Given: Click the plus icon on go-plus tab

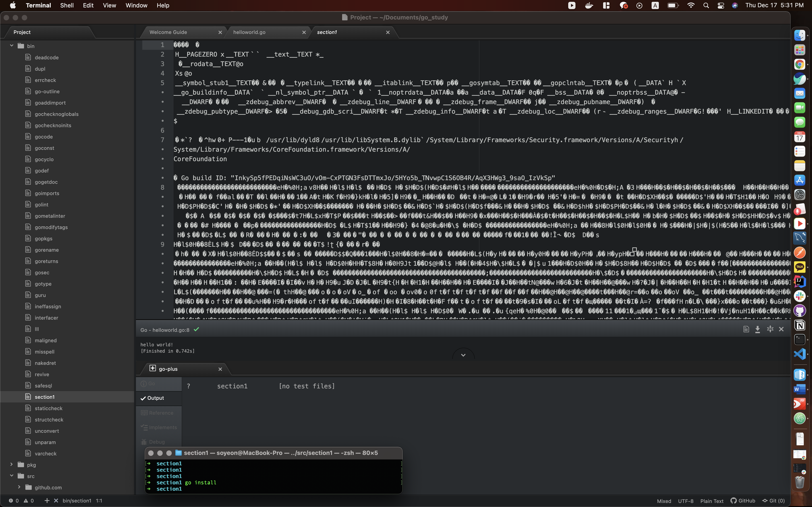Looking at the screenshot, I should click(x=153, y=368).
